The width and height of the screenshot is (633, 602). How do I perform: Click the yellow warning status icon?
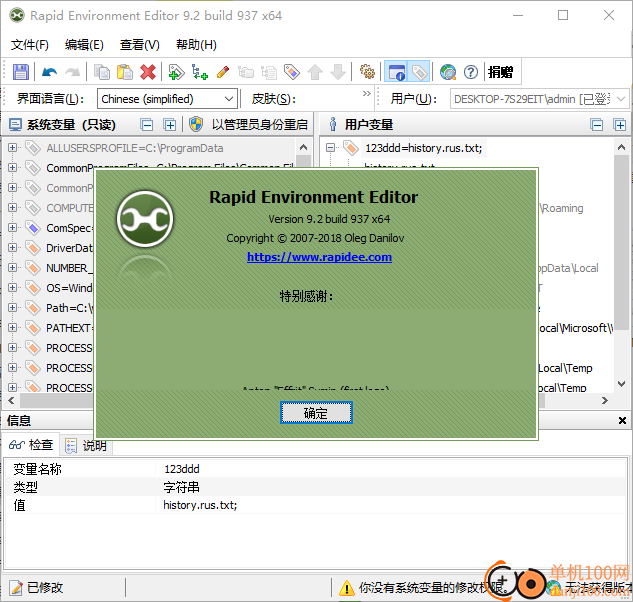coord(347,588)
